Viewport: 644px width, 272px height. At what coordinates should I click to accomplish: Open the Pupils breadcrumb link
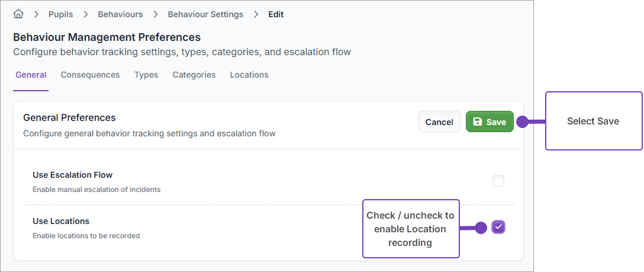point(61,14)
